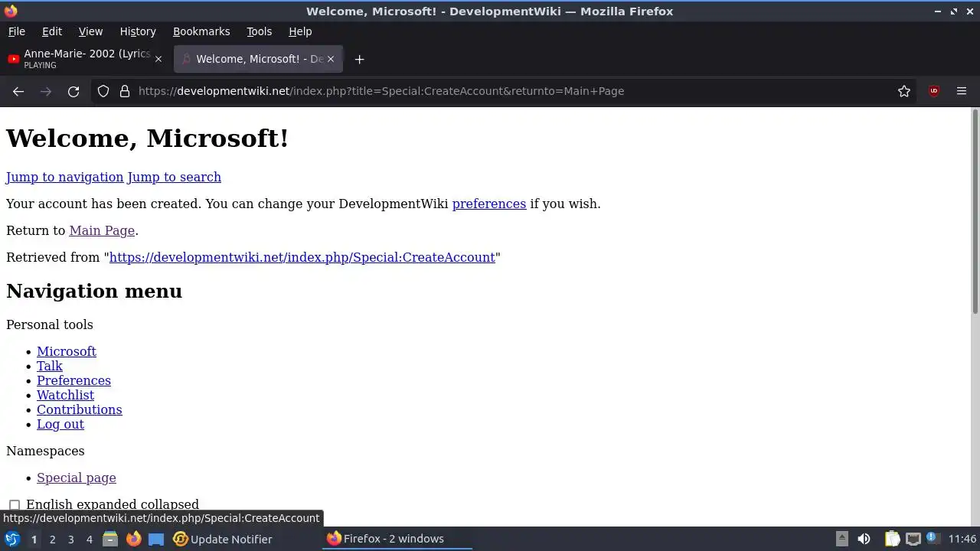Open the Microsoft user page link
980x551 pixels.
pyautogui.click(x=67, y=351)
